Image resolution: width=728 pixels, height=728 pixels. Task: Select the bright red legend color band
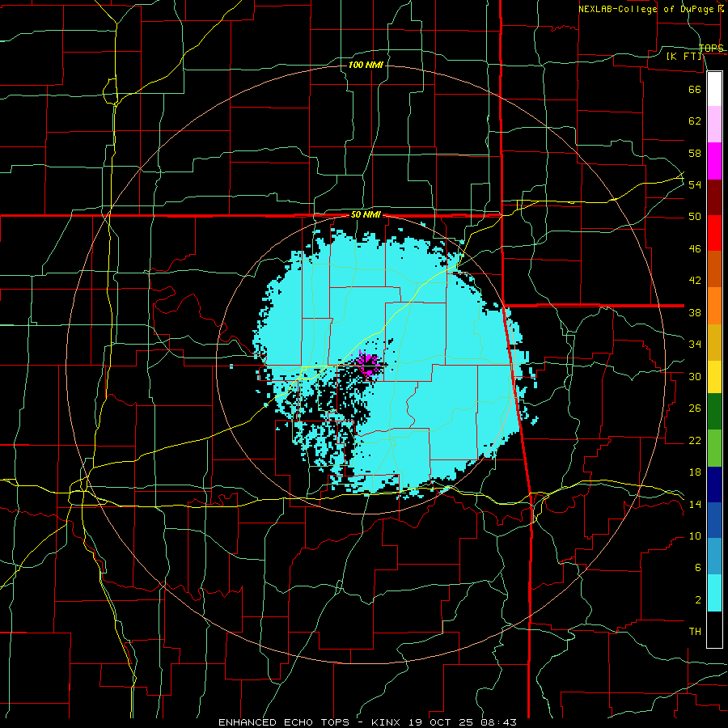tap(714, 233)
